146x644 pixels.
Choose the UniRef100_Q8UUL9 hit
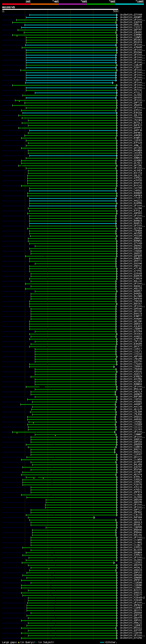pyautogui.click(x=131, y=522)
